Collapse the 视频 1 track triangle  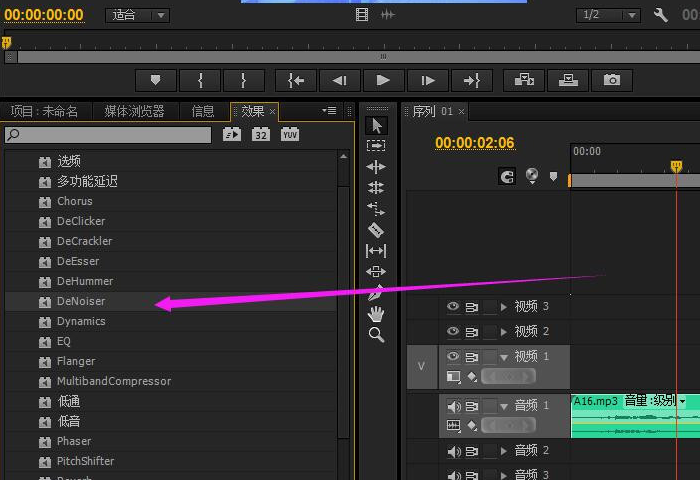point(504,357)
